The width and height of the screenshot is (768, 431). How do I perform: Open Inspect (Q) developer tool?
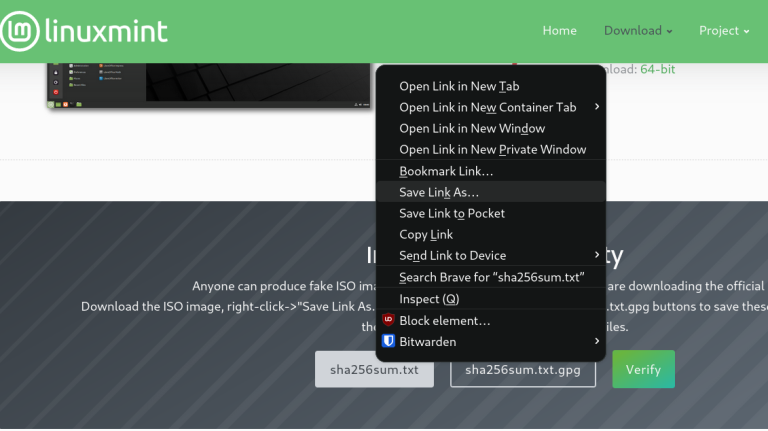(x=429, y=299)
